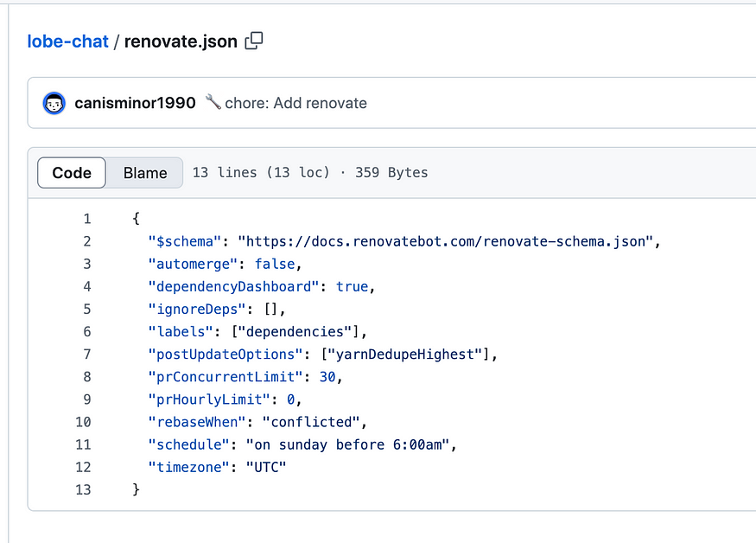Select line number 1

[86, 219]
